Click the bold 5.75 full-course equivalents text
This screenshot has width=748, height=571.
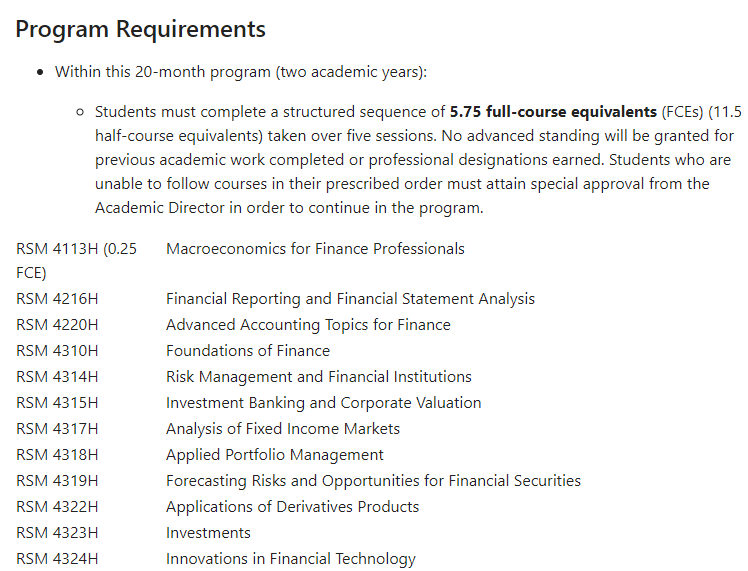(x=553, y=112)
